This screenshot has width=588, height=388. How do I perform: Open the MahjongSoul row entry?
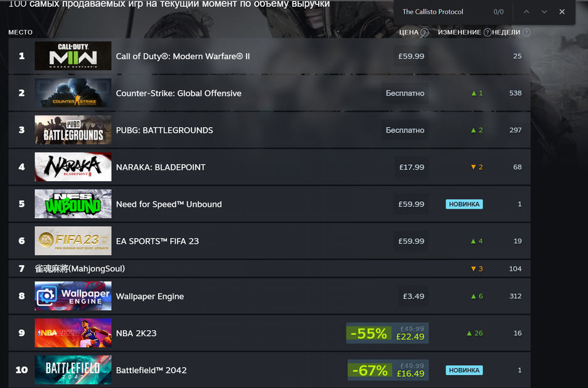pyautogui.click(x=269, y=268)
